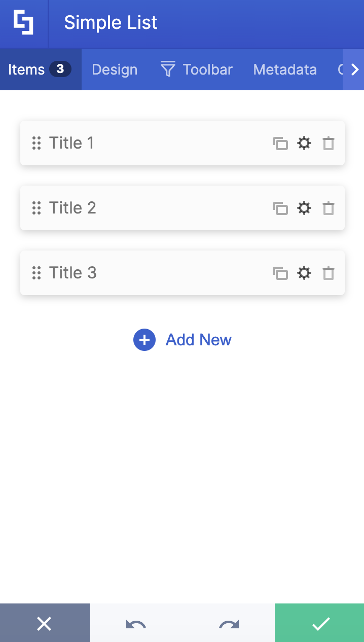Screen dimensions: 364x642
Task: Open the Design tab
Action: (x=115, y=69)
